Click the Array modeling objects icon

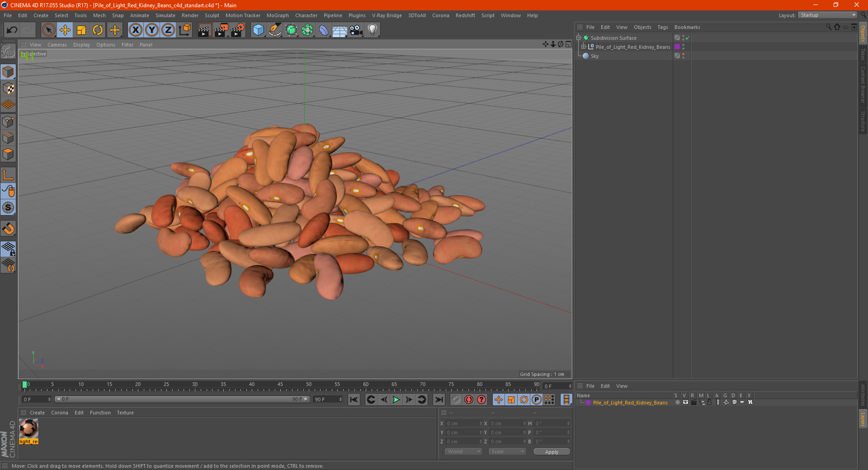click(307, 30)
